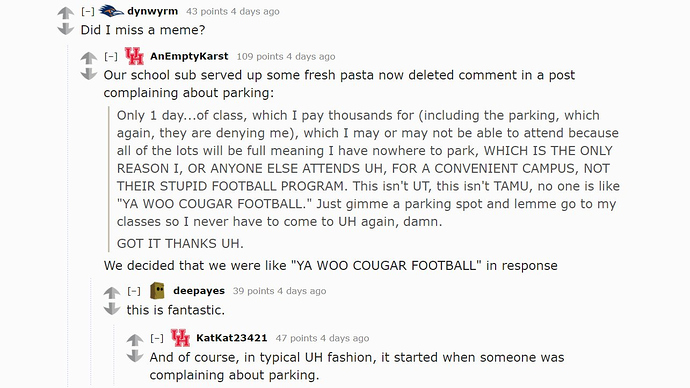Image resolution: width=690 pixels, height=388 pixels.
Task: Click the UH flair logo beside AnEmptyKarst
Action: (x=134, y=56)
